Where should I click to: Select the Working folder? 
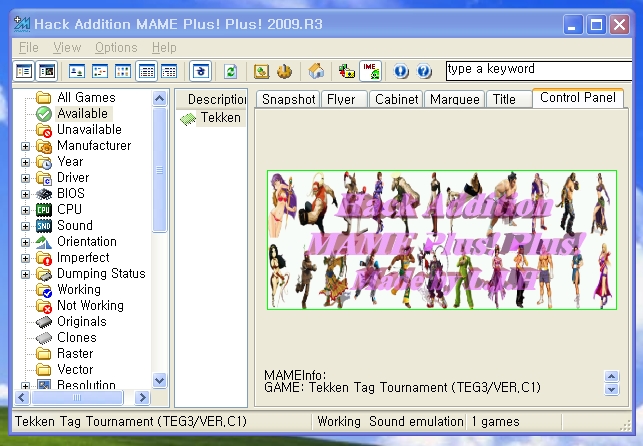(x=79, y=289)
